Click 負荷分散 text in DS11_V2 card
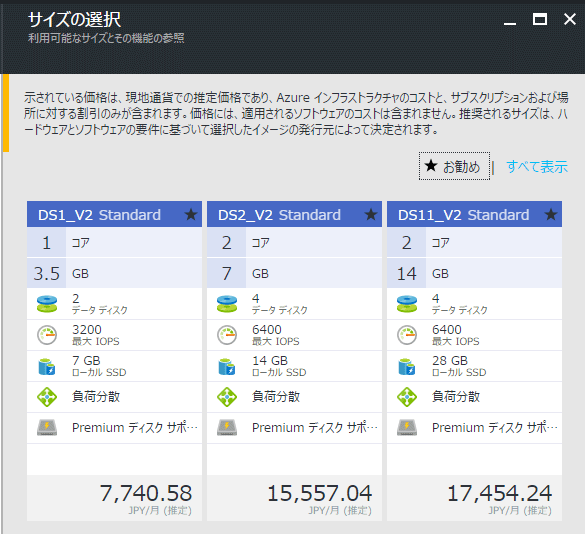The image size is (585, 534). pos(456,397)
